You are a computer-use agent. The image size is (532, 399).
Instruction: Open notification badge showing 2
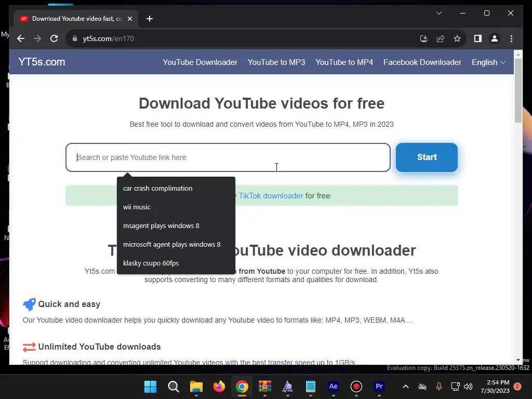point(517,387)
